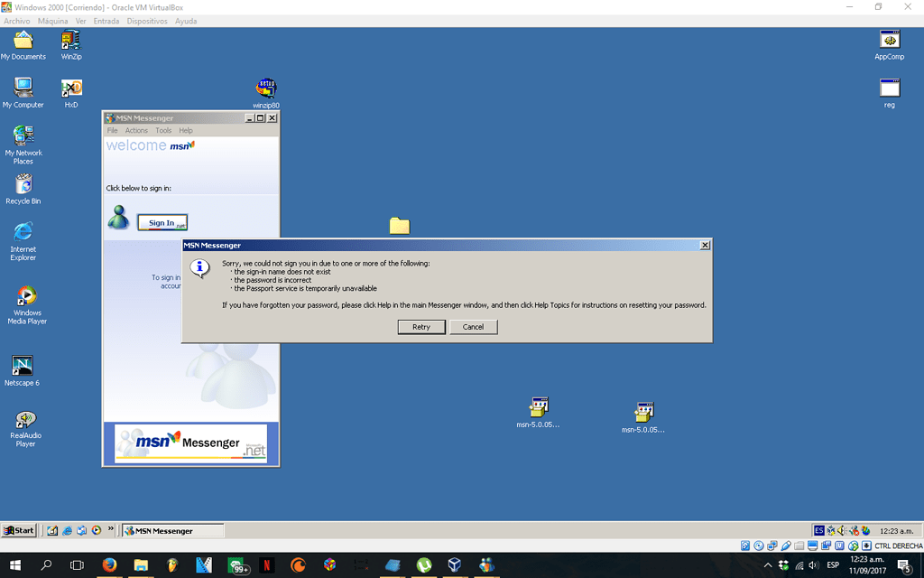Launch Outlook Express from Quick Launch
The image size is (924, 578).
pos(82,530)
